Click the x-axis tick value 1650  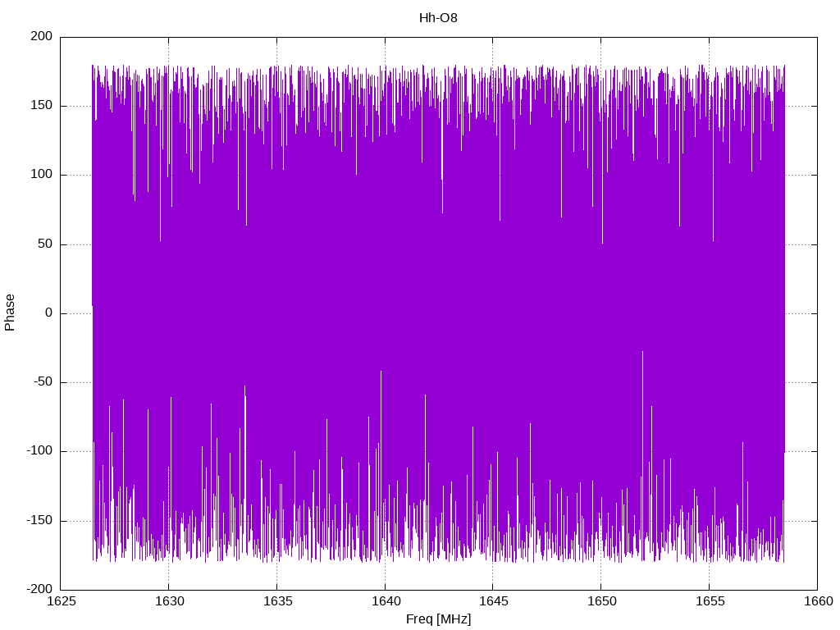coord(601,601)
